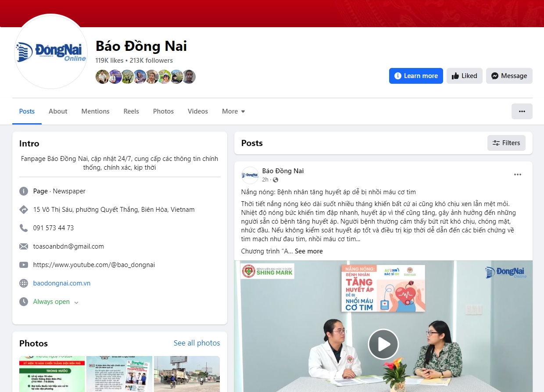The height and width of the screenshot is (392, 544).
Task: Open the Photos tab
Action: 163,111
